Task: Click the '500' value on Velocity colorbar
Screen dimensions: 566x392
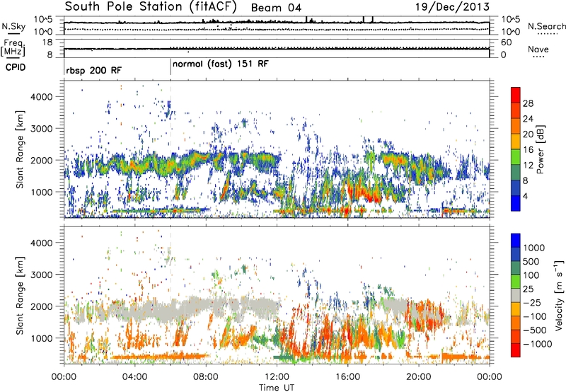Action: pyautogui.click(x=531, y=261)
